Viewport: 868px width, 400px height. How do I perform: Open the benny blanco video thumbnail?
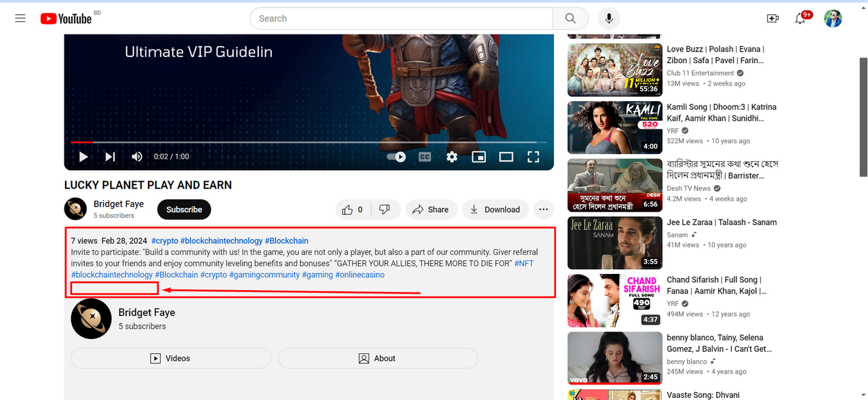click(x=614, y=358)
